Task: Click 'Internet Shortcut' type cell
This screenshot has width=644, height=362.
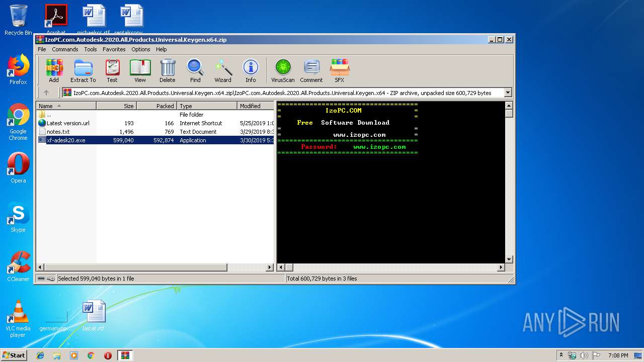Action: (201, 123)
